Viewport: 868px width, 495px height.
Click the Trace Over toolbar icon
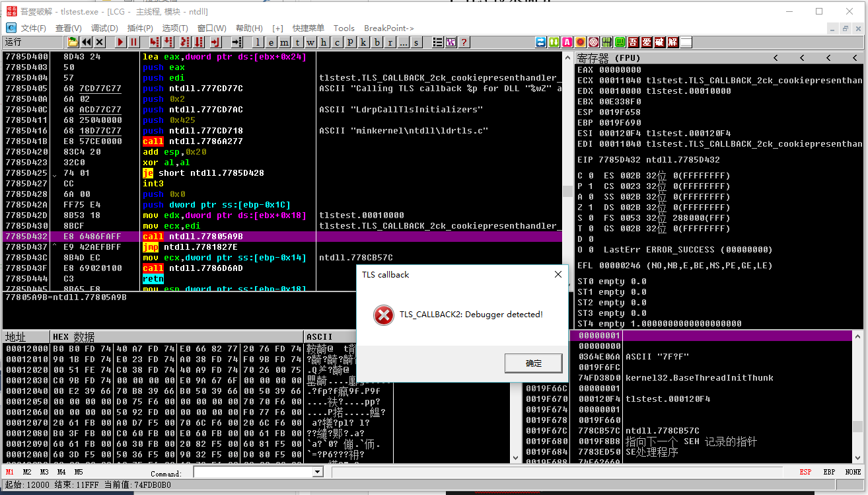(x=198, y=42)
